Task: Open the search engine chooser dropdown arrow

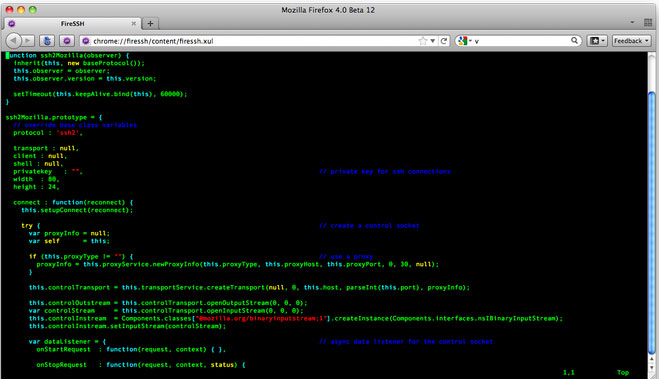Action: (x=470, y=41)
